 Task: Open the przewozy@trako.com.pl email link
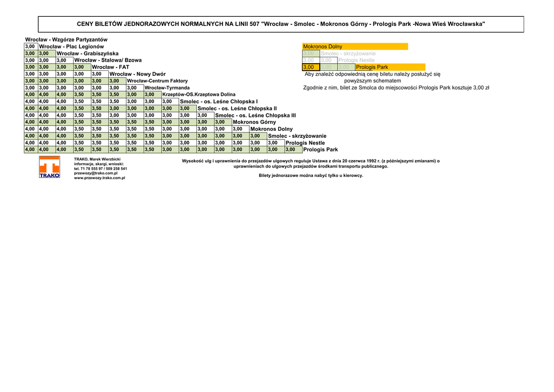tap(96, 173)
